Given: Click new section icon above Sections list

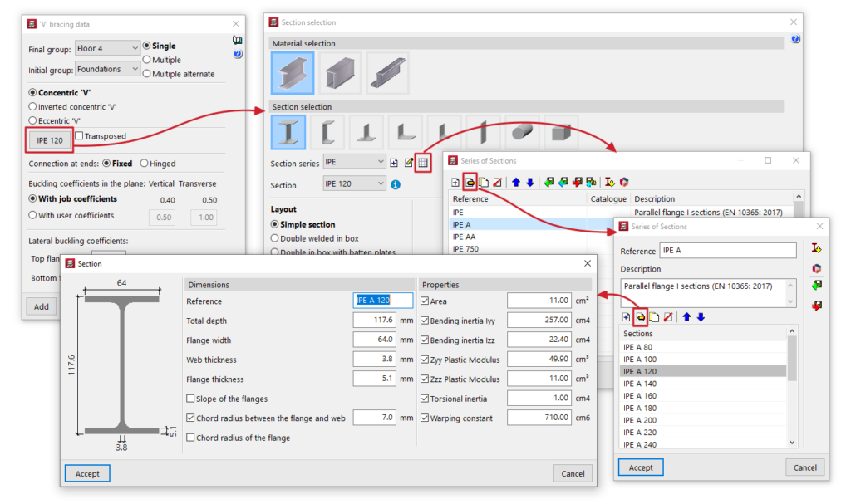Looking at the screenshot, I should (x=627, y=317).
